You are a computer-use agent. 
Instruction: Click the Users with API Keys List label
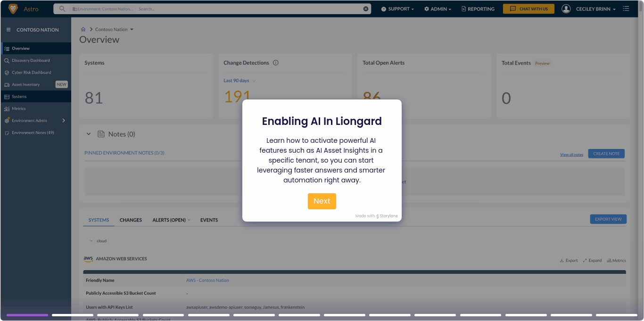(109, 307)
